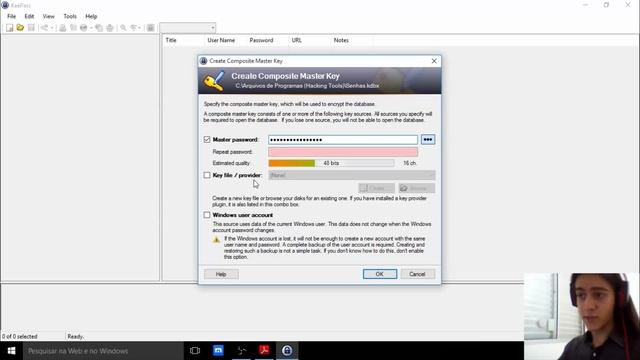Open the File menu
This screenshot has width=640, height=360.
(x=11, y=16)
